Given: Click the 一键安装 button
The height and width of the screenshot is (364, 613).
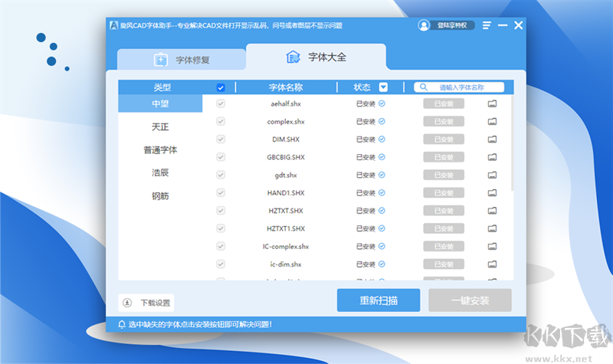Looking at the screenshot, I should [470, 300].
